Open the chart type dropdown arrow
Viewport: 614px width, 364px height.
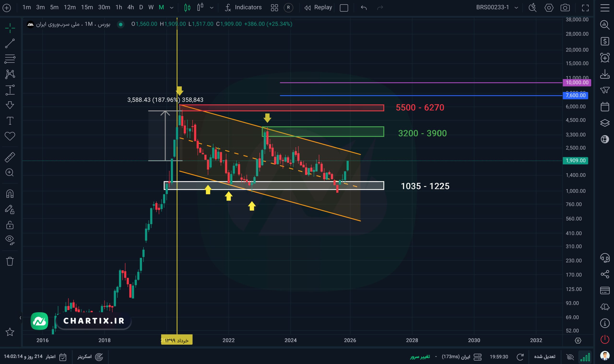pyautogui.click(x=211, y=8)
